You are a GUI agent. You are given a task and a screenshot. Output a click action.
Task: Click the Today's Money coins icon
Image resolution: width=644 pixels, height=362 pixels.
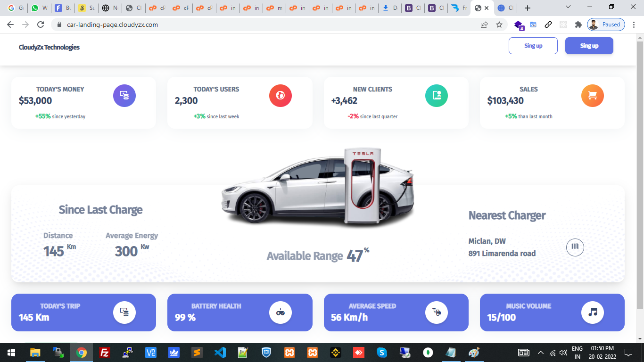point(124,96)
